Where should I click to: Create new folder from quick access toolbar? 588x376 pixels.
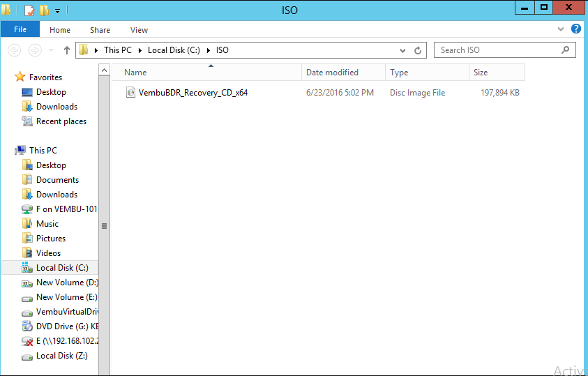(x=44, y=10)
